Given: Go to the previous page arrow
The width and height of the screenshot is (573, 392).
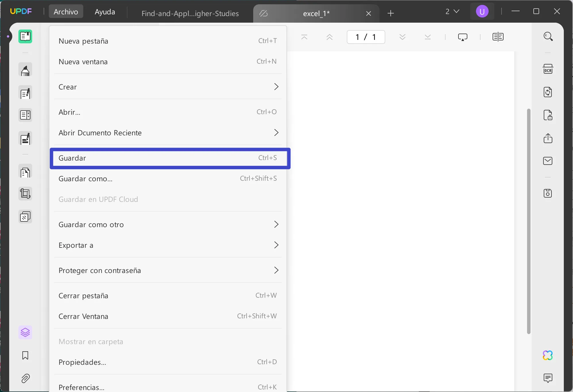Looking at the screenshot, I should click(330, 37).
